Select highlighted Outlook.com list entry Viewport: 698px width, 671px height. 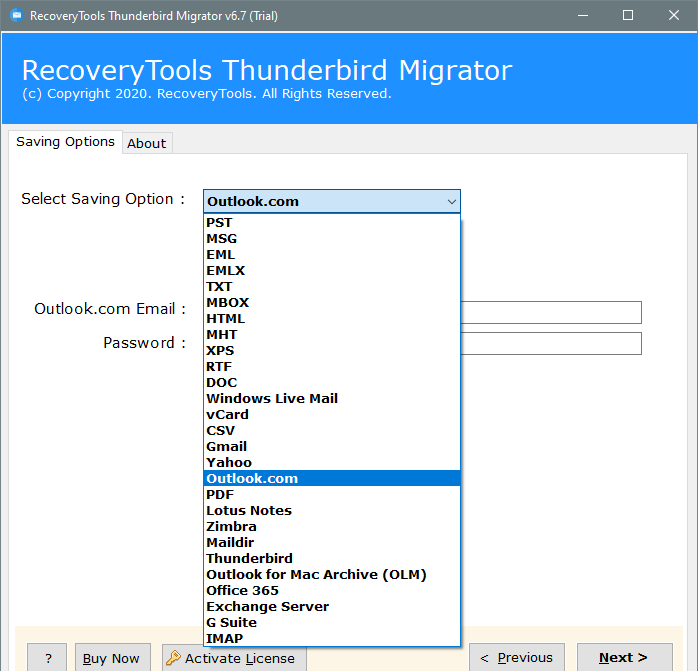pyautogui.click(x=332, y=479)
